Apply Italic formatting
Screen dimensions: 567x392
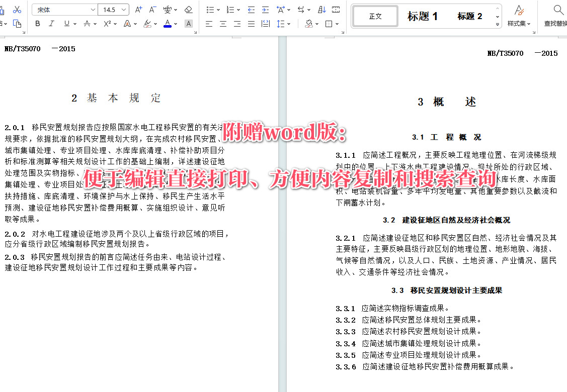(x=51, y=24)
